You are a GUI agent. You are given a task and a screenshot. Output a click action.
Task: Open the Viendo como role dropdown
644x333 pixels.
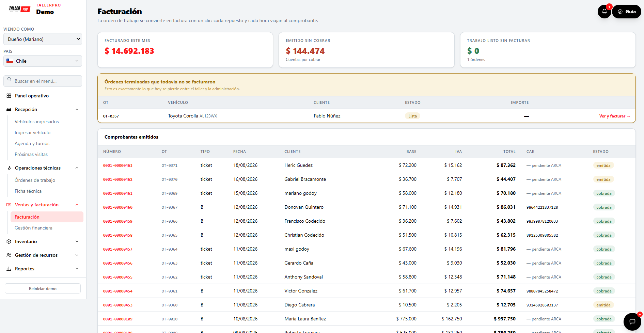click(x=43, y=39)
